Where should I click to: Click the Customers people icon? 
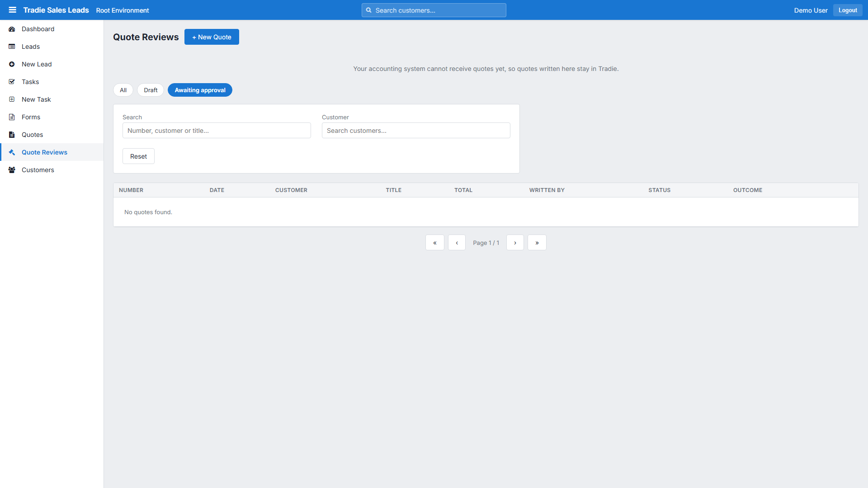click(x=12, y=170)
